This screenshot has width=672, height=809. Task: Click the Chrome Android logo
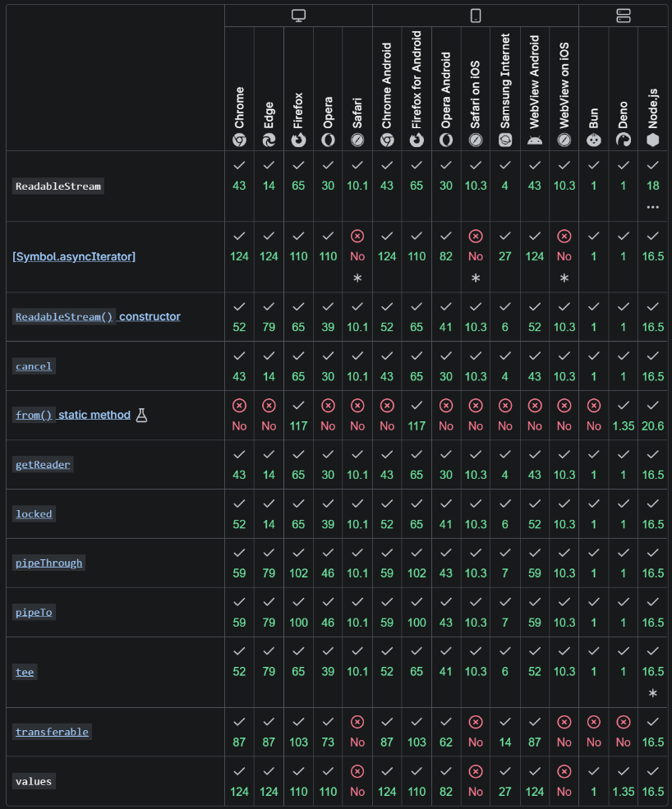point(387,140)
